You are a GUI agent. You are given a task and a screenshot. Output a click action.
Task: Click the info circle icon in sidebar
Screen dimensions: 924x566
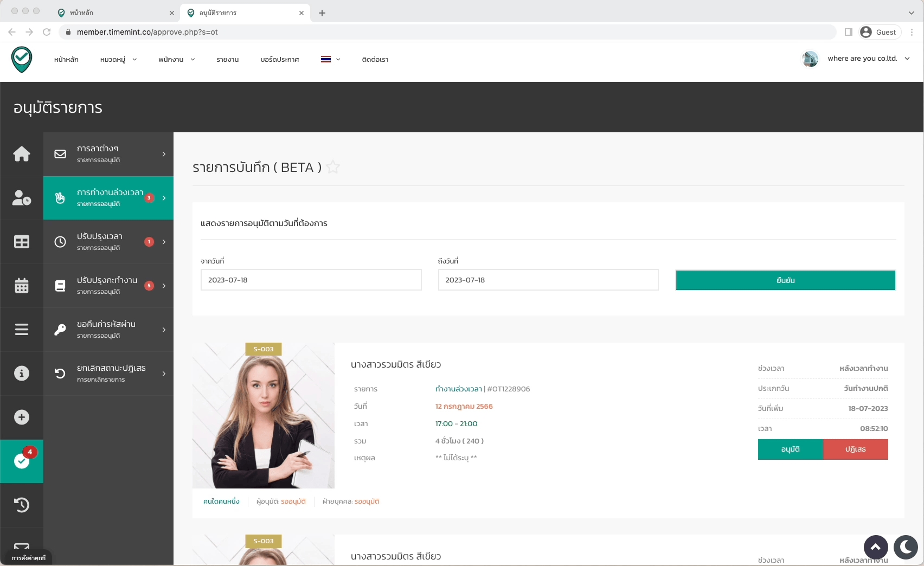tap(22, 374)
